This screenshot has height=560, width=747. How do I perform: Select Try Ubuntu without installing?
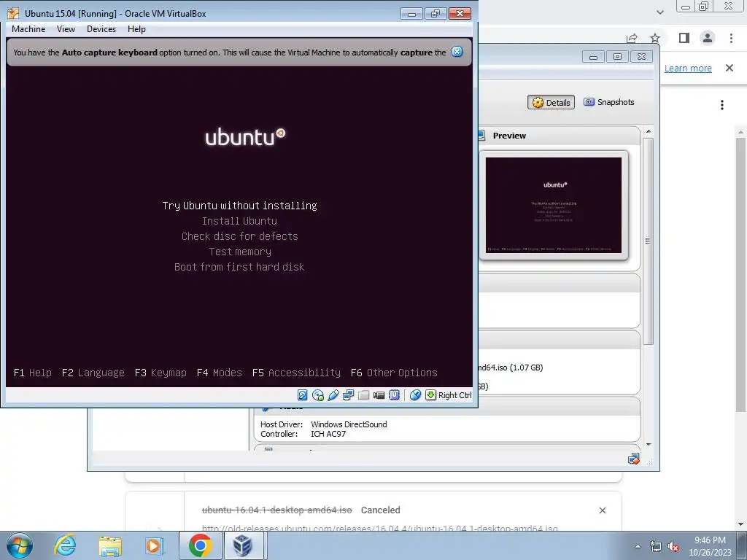[239, 206]
